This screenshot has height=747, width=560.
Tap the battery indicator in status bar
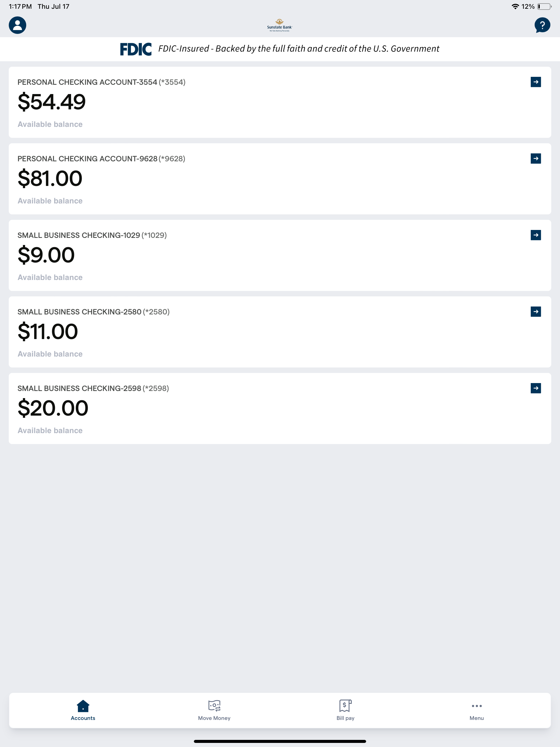[x=544, y=6]
